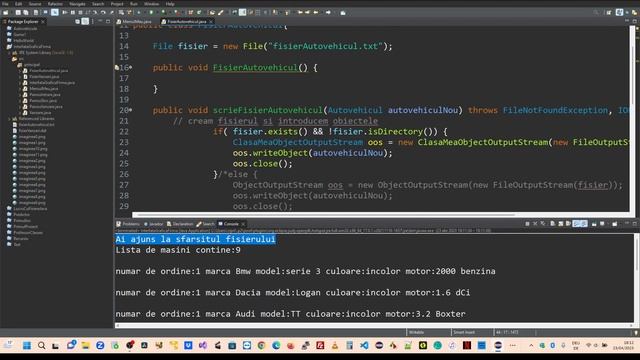Image resolution: width=640 pixels, height=360 pixels.
Task: Select the Java perspective icon
Action: [620, 13]
